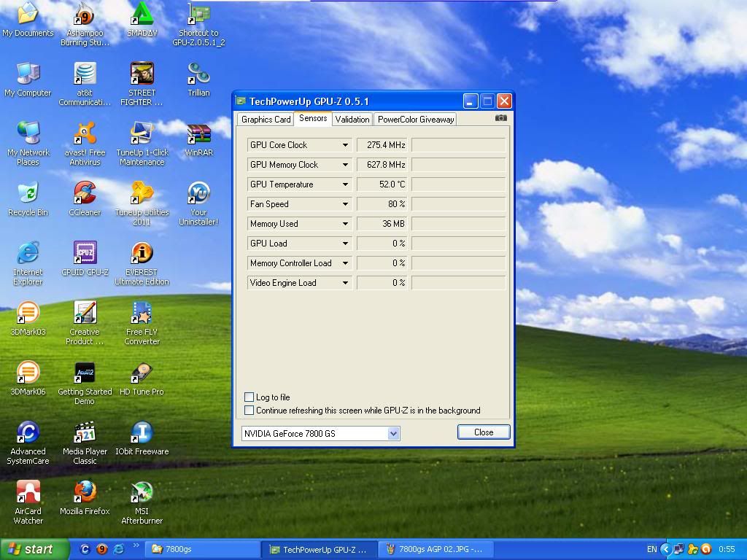Switch to the Graphics Card tab
747x560 pixels.
(266, 119)
